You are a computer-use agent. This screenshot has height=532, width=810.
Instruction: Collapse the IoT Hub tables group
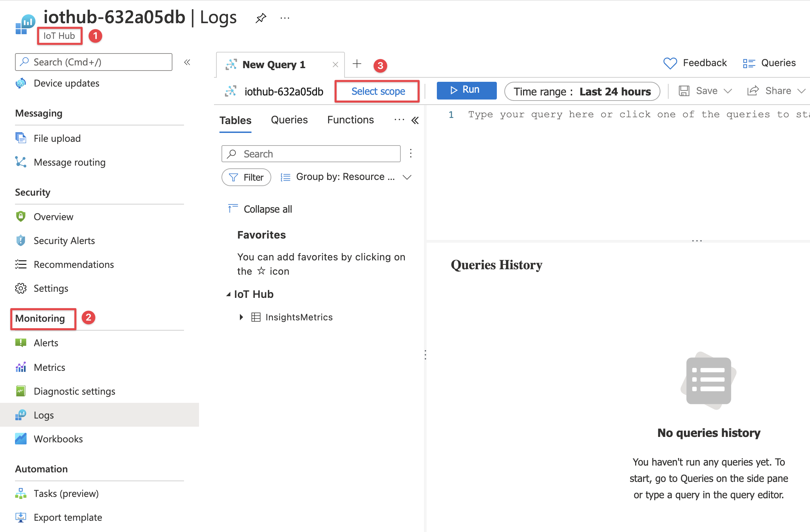(x=228, y=294)
